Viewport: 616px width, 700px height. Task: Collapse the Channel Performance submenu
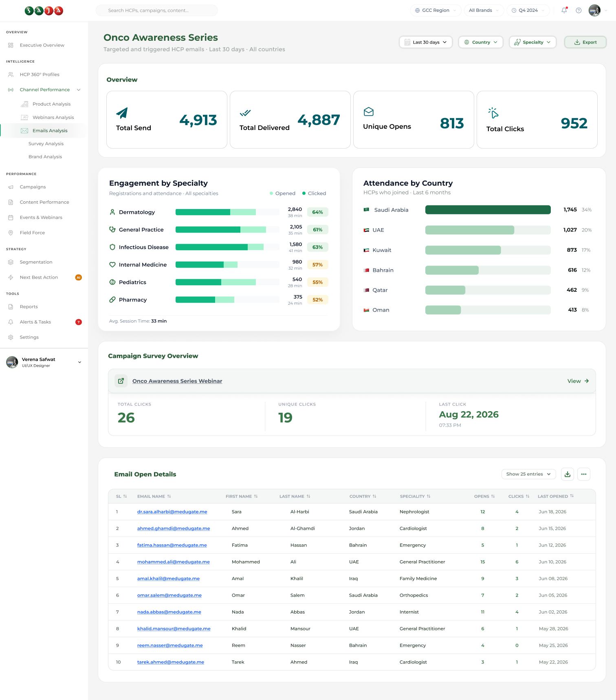coord(79,90)
